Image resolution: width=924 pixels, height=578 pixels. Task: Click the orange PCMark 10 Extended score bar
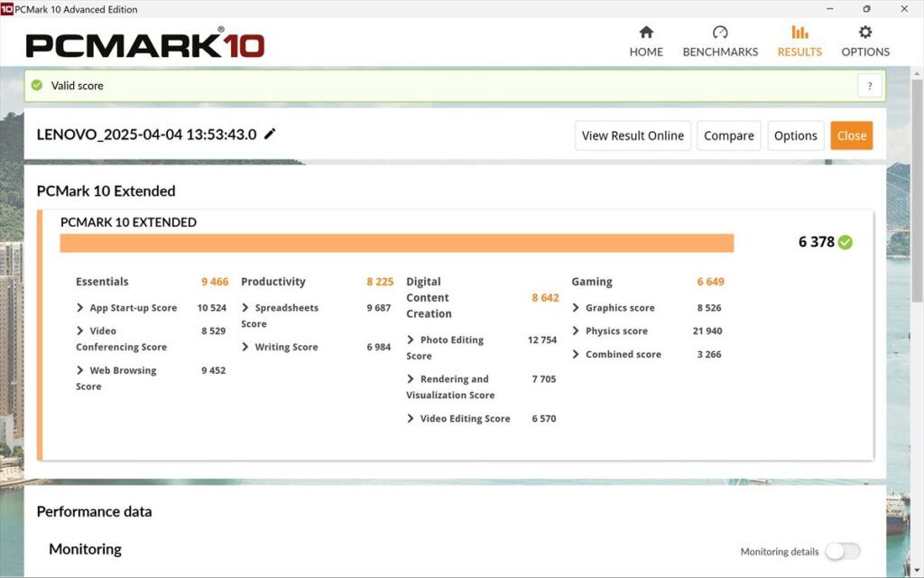tap(397, 243)
